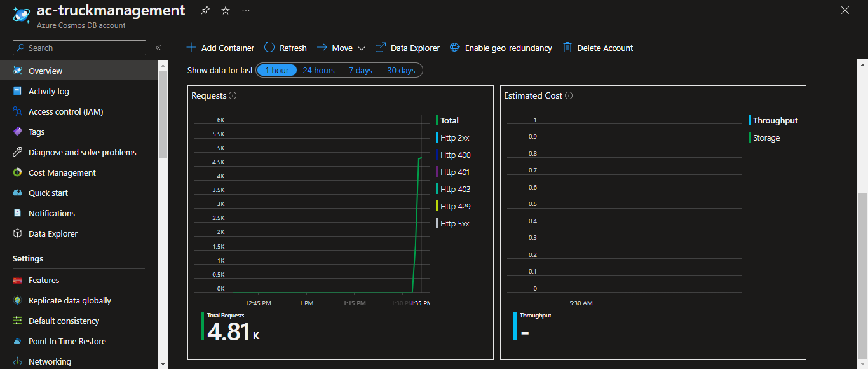This screenshot has height=369, width=868.
Task: Click the Point In Time Restore icon
Action: point(18,341)
